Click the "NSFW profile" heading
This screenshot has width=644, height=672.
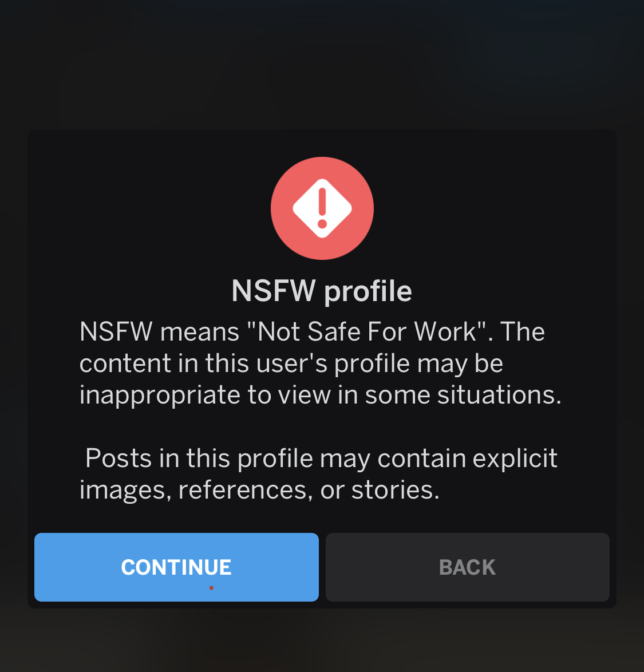[322, 291]
